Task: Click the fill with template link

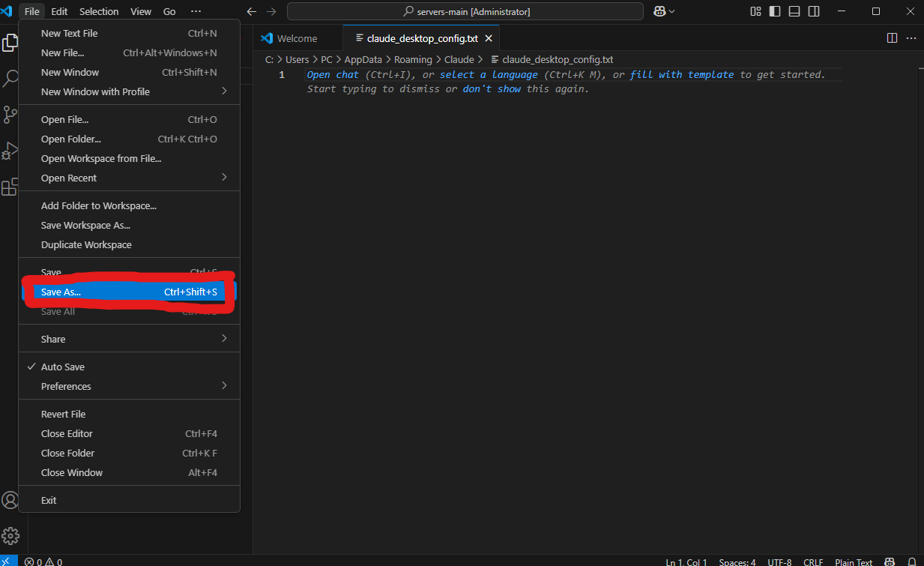Action: [x=682, y=75]
